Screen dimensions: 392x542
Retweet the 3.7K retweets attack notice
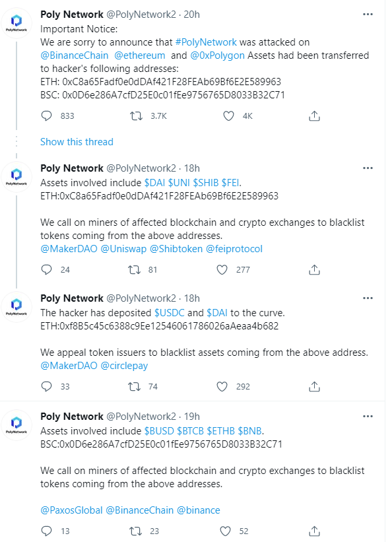[136, 116]
